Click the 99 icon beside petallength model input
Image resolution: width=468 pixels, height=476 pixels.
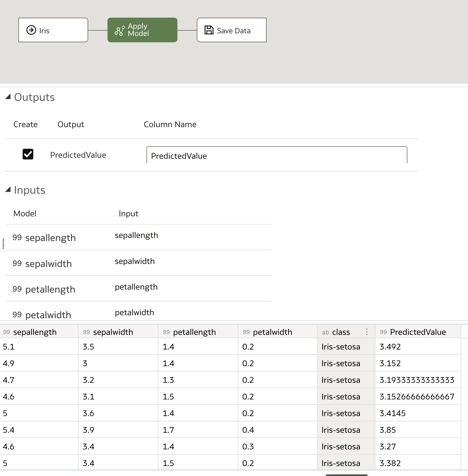(x=16, y=289)
